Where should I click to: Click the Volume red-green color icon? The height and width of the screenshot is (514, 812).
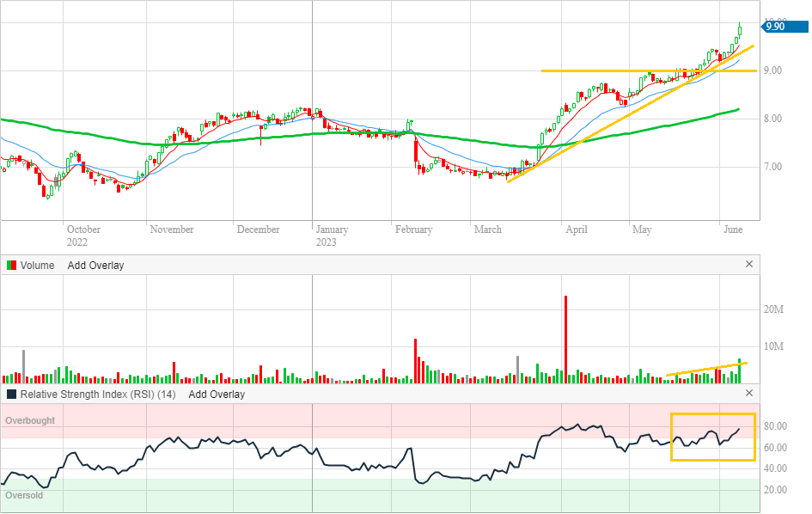[11, 266]
